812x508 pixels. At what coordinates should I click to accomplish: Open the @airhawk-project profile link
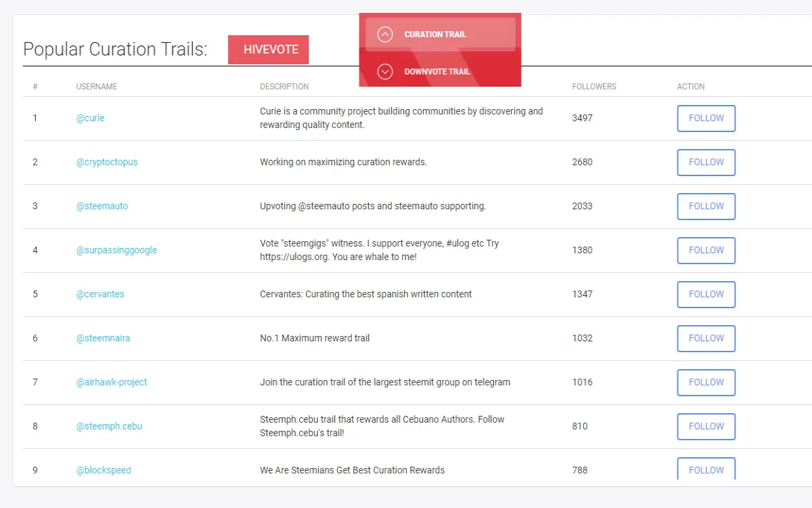point(112,382)
